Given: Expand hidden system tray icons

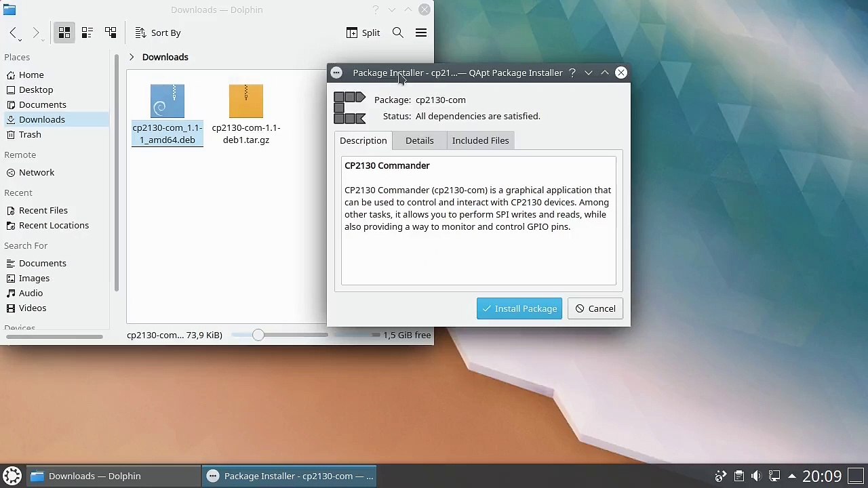Looking at the screenshot, I should click(791, 476).
